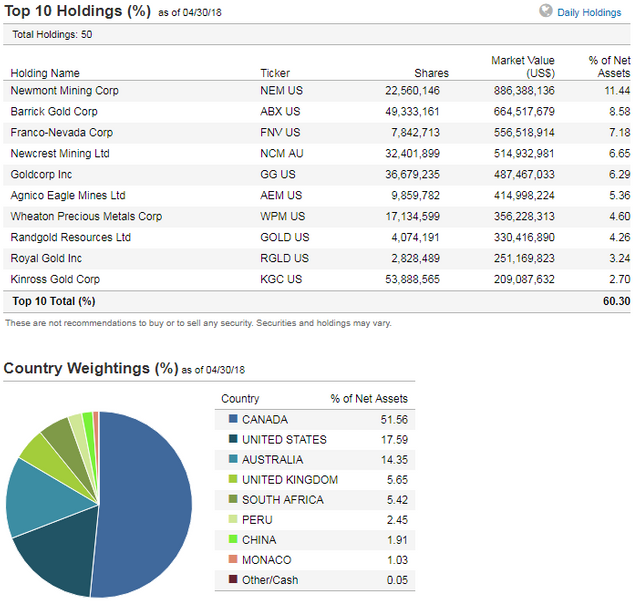Image resolution: width=640 pixels, height=609 pixels.
Task: Click the Country column header
Action: coord(240,398)
